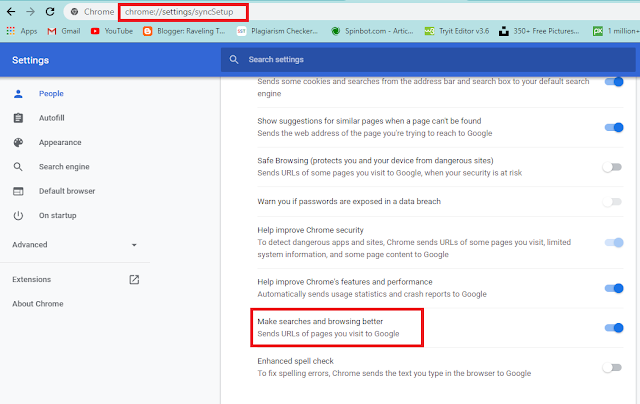Open About Chrome page
The height and width of the screenshot is (404, 640).
coord(38,304)
